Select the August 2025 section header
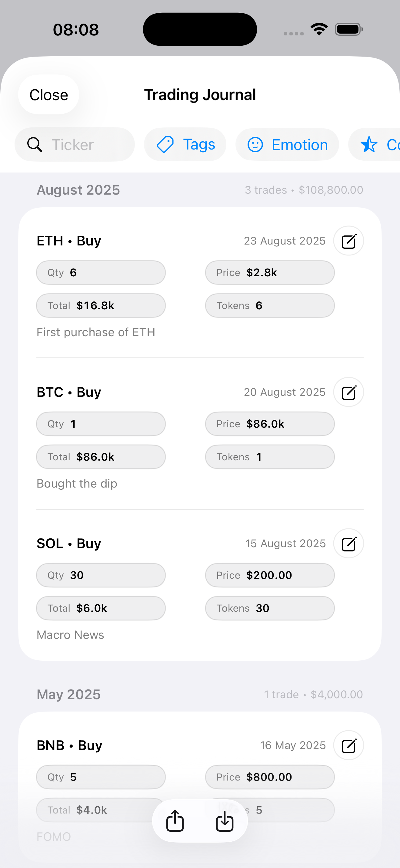Viewport: 400px width, 868px height. coord(78,190)
